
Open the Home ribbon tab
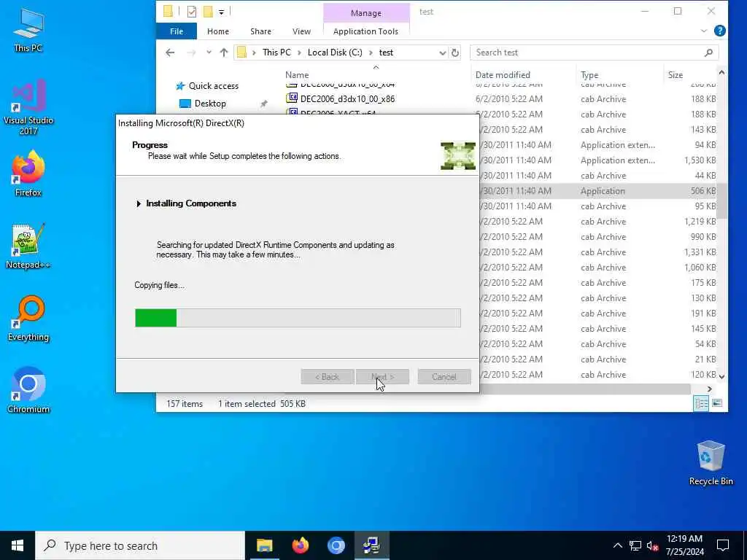[218, 31]
